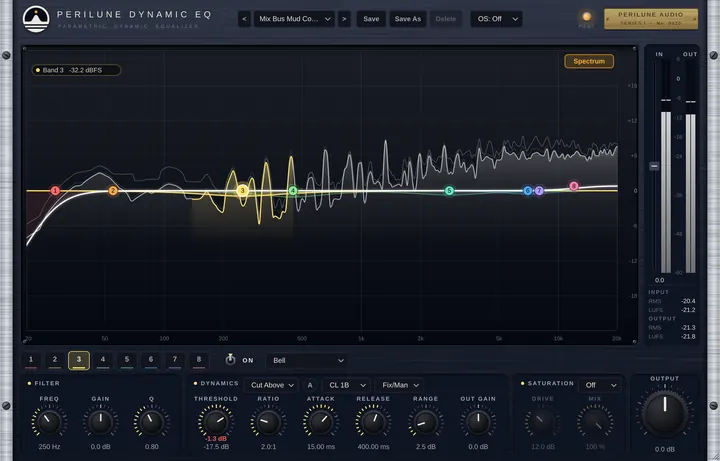720x461 pixels.
Task: Click the large OUTPUT knob
Action: pyautogui.click(x=665, y=415)
